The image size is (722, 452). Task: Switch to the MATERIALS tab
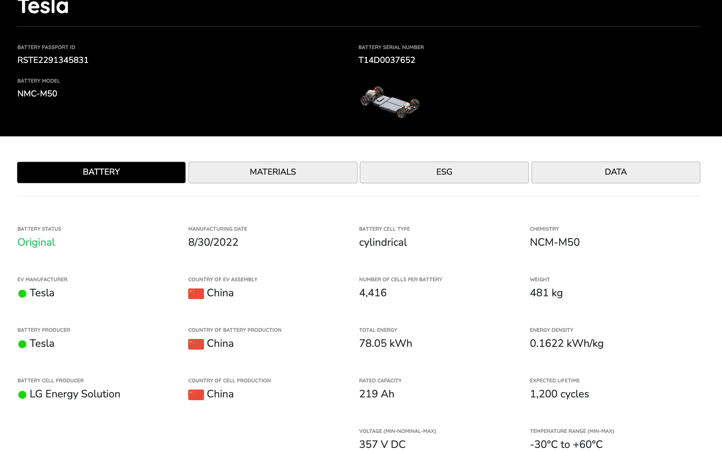tap(273, 172)
